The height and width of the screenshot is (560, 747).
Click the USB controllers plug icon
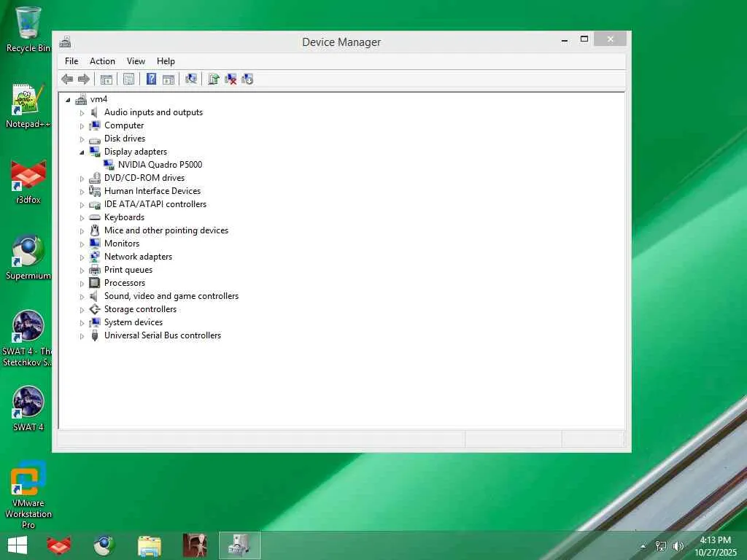point(95,335)
